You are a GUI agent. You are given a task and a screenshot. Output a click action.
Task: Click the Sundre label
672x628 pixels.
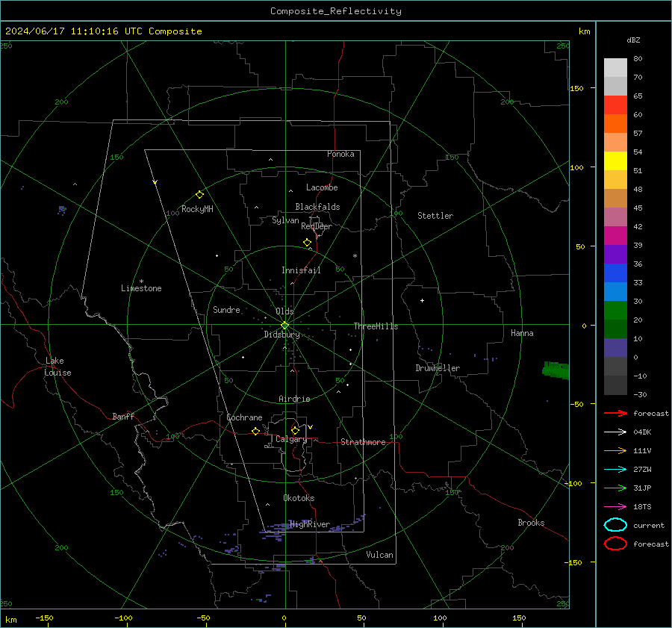(226, 309)
